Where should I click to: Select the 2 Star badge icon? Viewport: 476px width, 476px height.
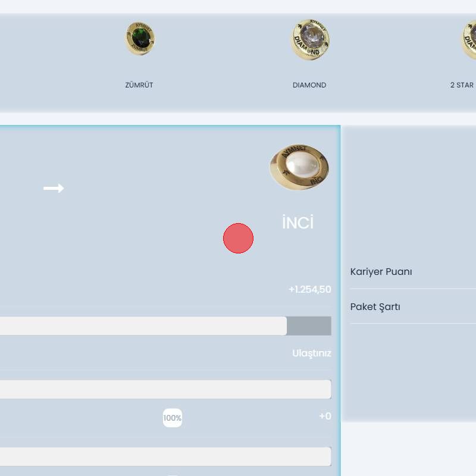[x=469, y=39]
